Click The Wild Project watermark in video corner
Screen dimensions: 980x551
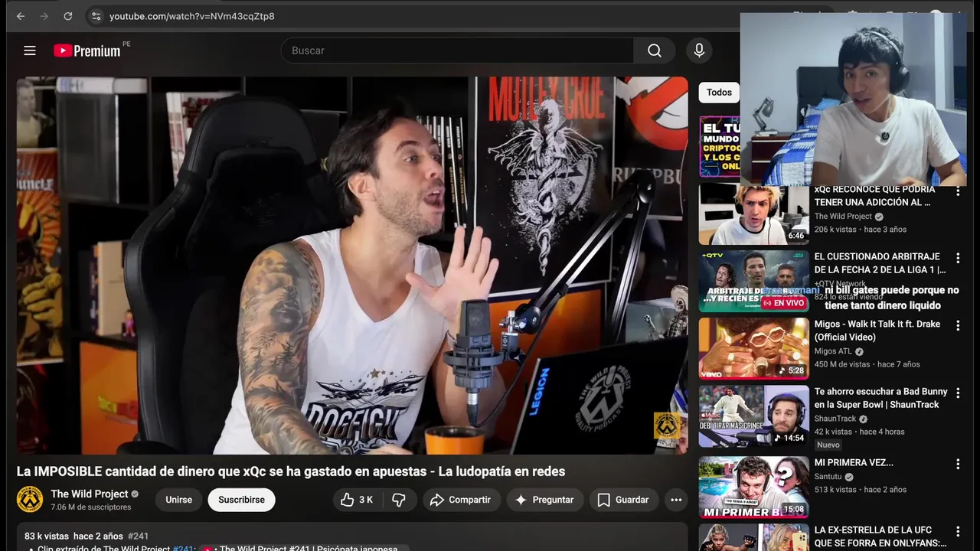click(x=666, y=426)
